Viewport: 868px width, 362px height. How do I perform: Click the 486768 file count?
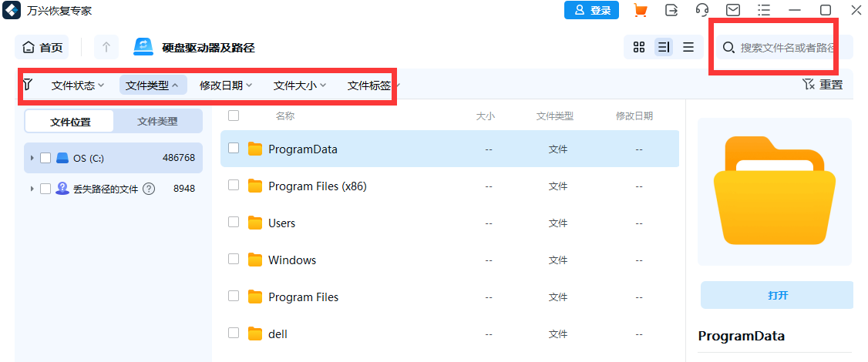pos(179,158)
